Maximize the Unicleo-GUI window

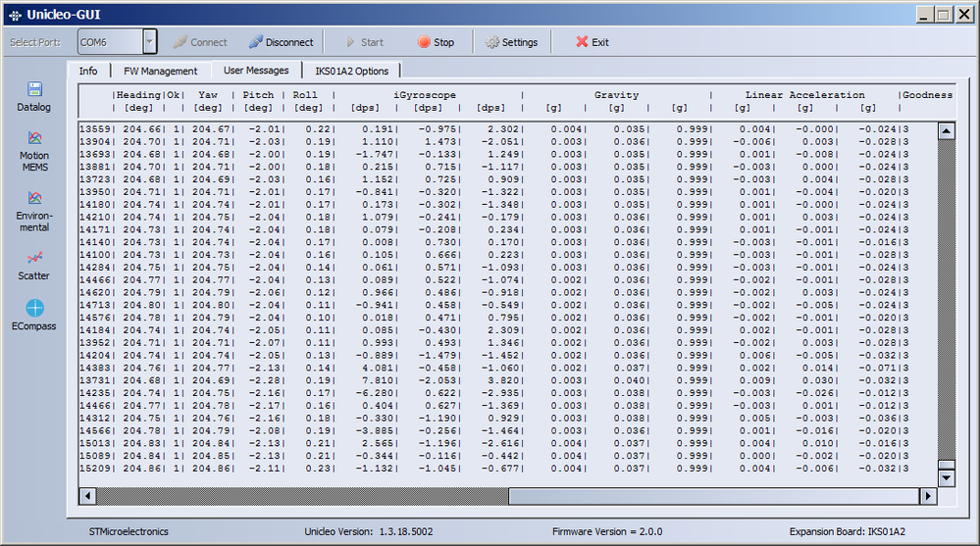tap(944, 15)
